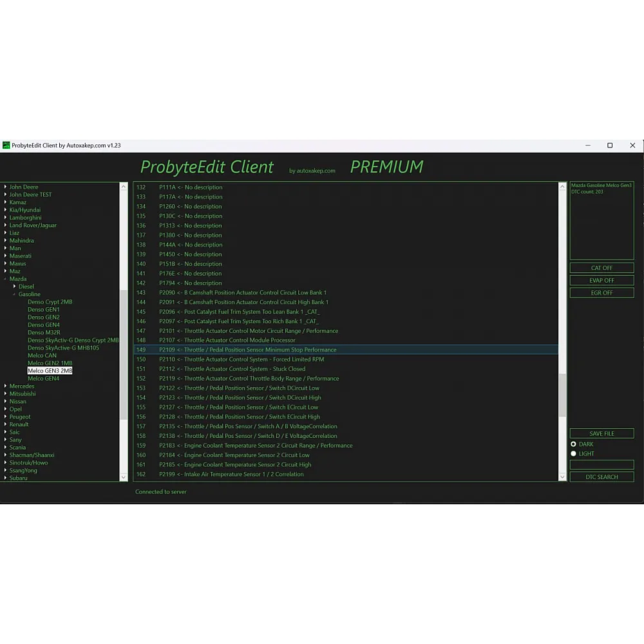Toggle the EVAP OFF option
Image resolution: width=644 pixels, height=644 pixels.
pyautogui.click(x=601, y=281)
